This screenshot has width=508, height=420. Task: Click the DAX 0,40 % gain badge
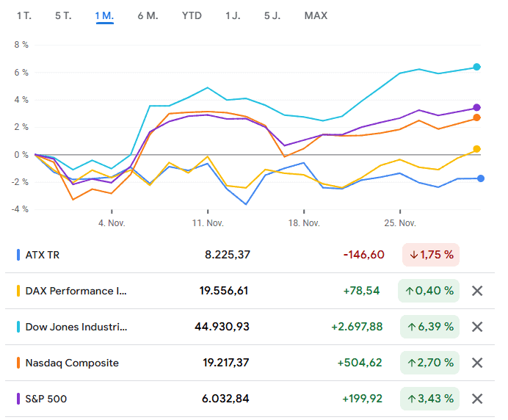click(x=429, y=291)
